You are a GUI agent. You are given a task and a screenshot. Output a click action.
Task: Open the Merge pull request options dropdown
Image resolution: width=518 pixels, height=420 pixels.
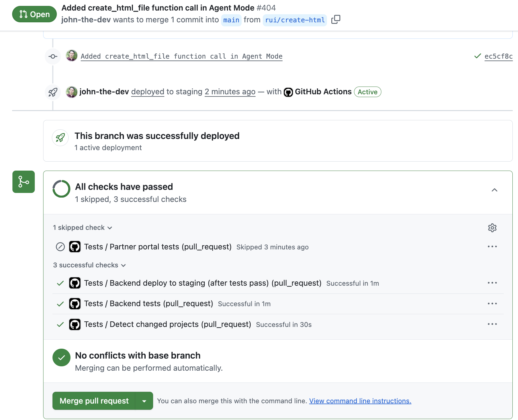point(144,401)
